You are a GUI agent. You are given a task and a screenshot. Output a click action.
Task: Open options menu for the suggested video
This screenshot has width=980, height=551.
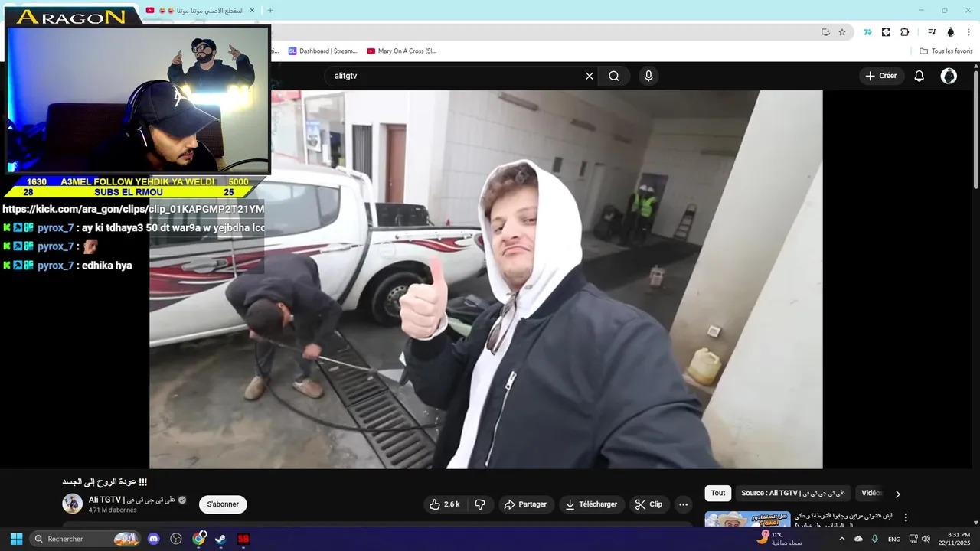click(906, 517)
